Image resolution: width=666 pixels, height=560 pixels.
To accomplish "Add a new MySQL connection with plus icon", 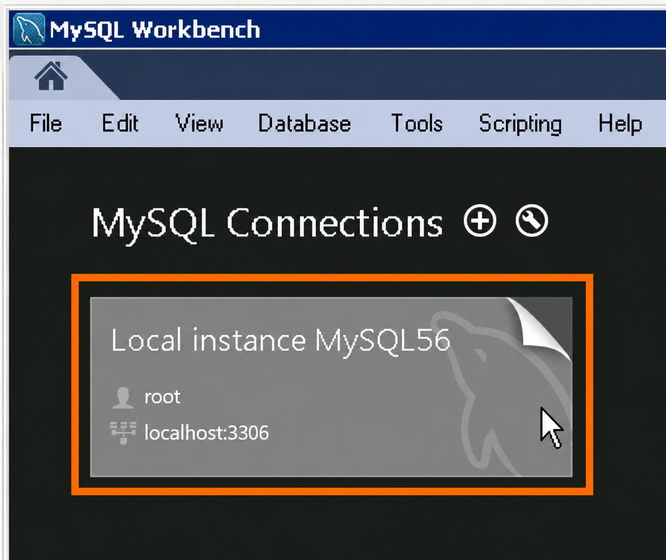I will (x=480, y=221).
